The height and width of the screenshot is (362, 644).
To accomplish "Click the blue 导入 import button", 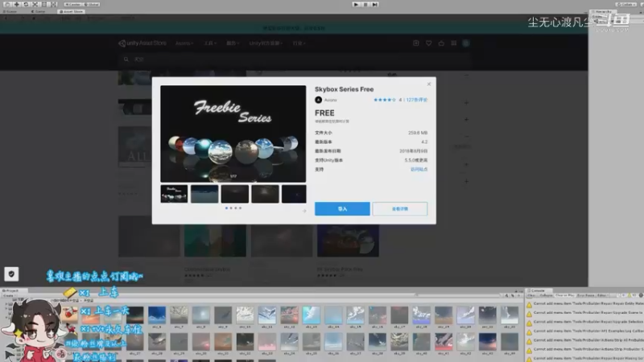I will click(342, 209).
